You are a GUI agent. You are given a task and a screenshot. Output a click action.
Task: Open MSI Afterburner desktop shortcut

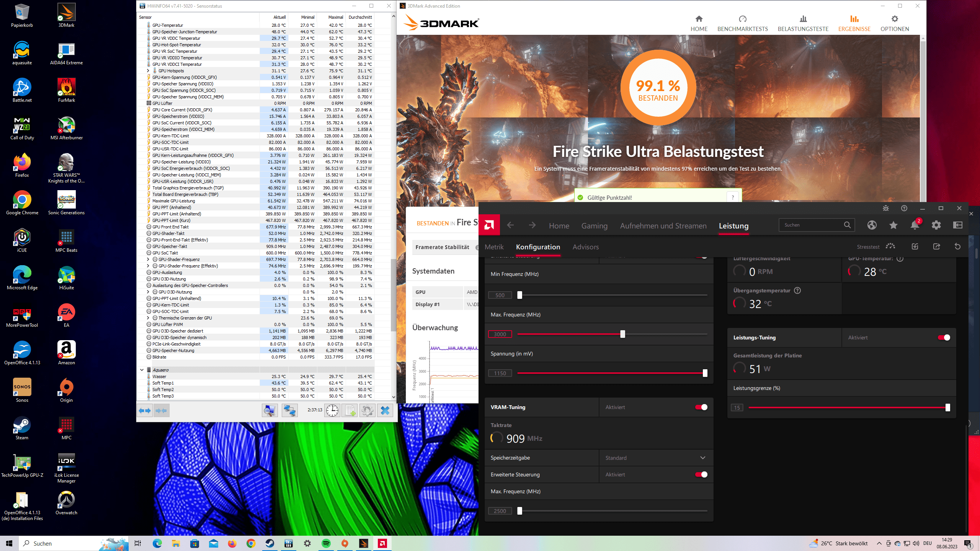[66, 128]
